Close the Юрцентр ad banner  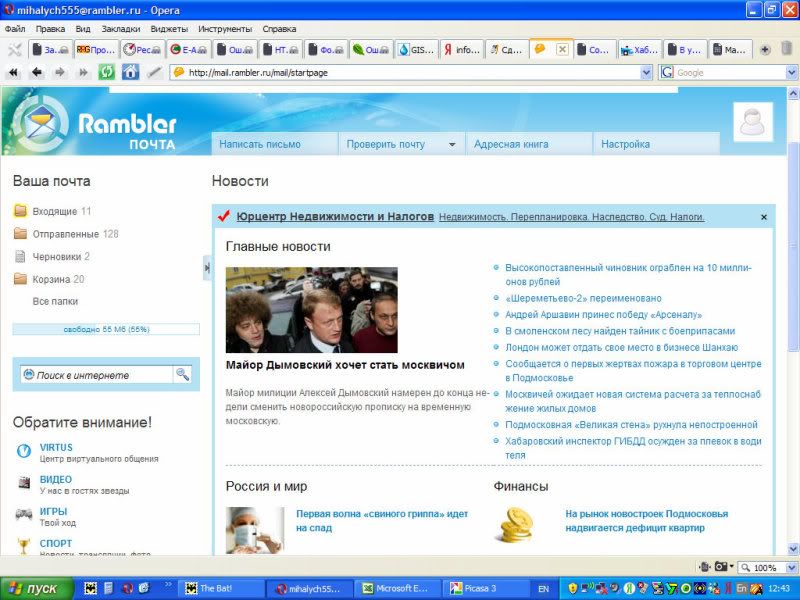pos(764,217)
